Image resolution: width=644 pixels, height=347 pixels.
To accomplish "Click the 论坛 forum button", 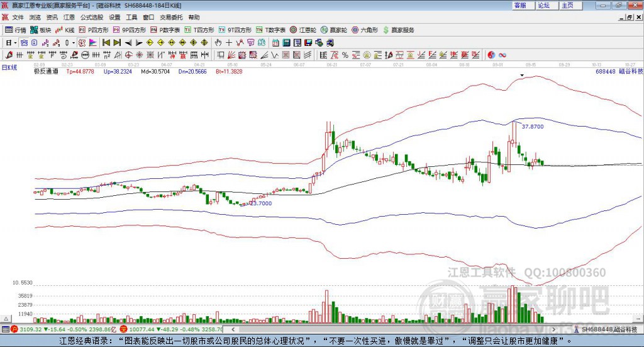I will pos(547,5).
